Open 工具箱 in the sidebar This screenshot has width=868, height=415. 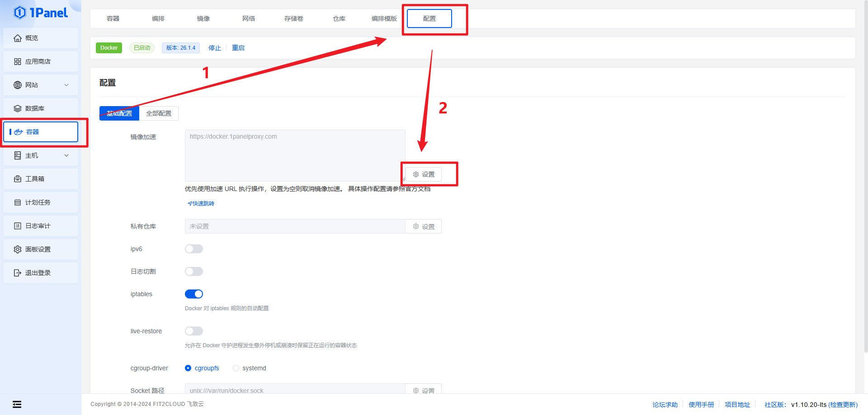41,179
